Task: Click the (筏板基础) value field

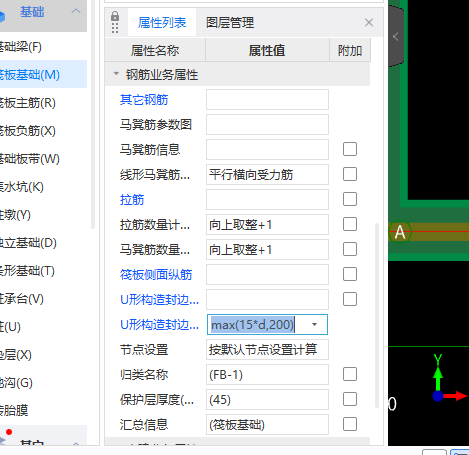Action: [267, 424]
